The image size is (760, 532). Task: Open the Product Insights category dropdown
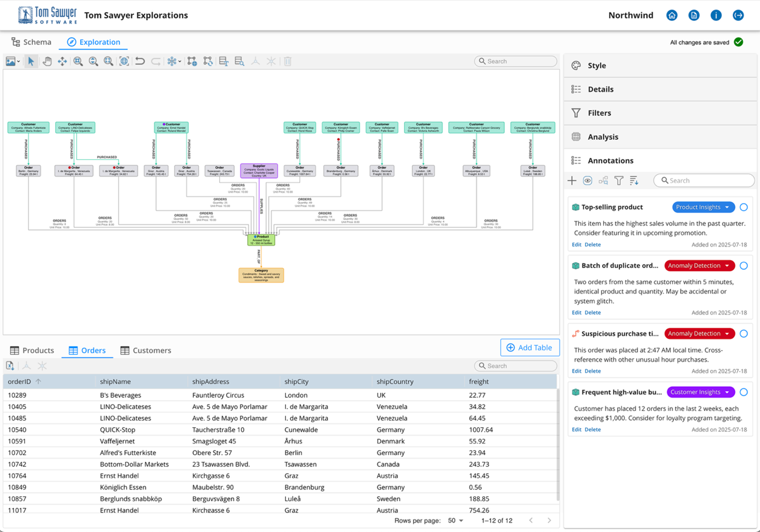703,207
